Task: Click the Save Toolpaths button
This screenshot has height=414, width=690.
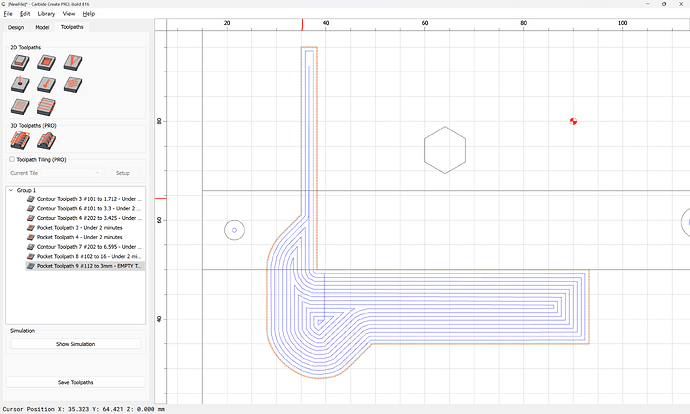Action: click(75, 382)
